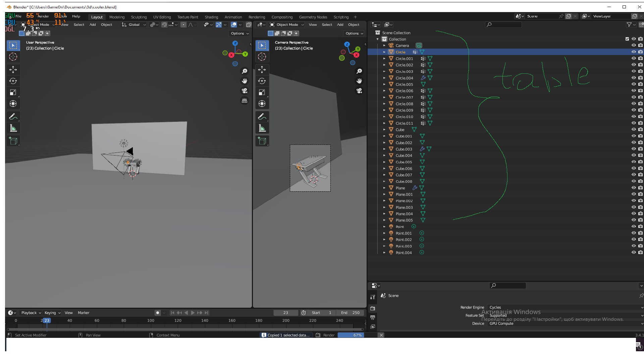Expand the Camera item in outliner

[x=384, y=45]
